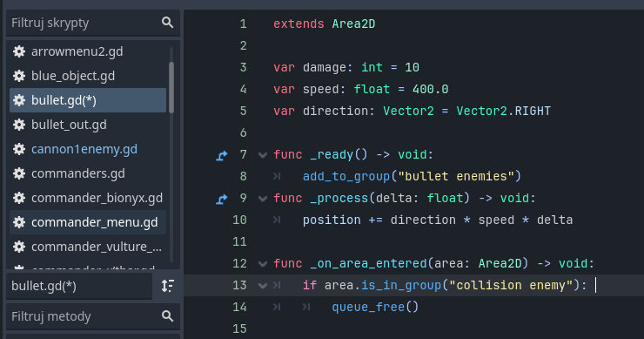Collapse the _ready function on line 7
Viewport: 644px width, 339px height.
(263, 155)
